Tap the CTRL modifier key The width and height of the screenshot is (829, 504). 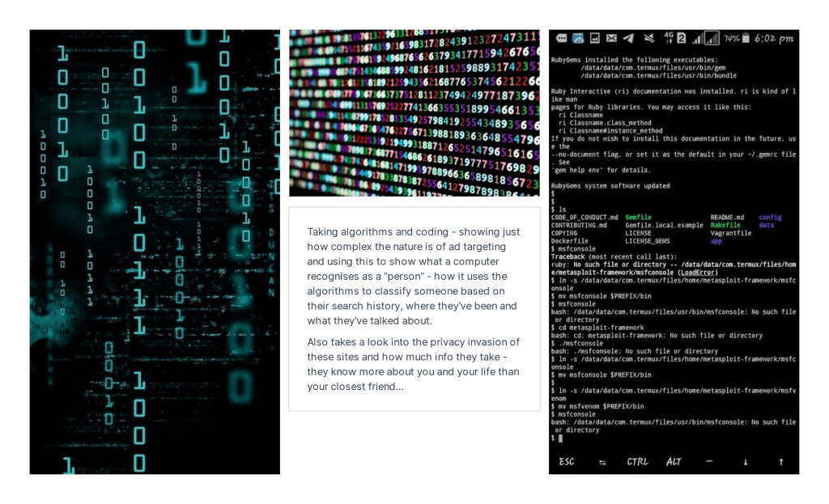tap(637, 461)
